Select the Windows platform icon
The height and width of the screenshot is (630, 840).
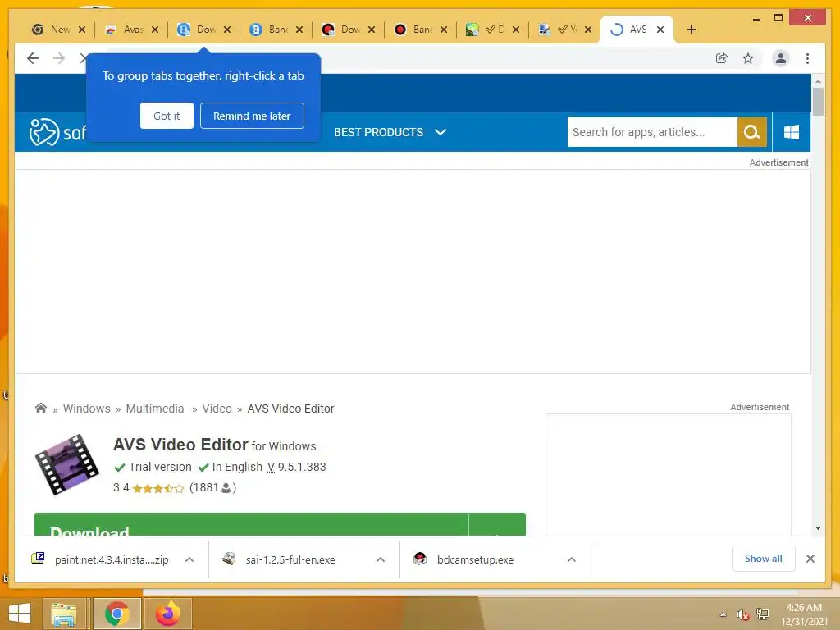(x=792, y=132)
